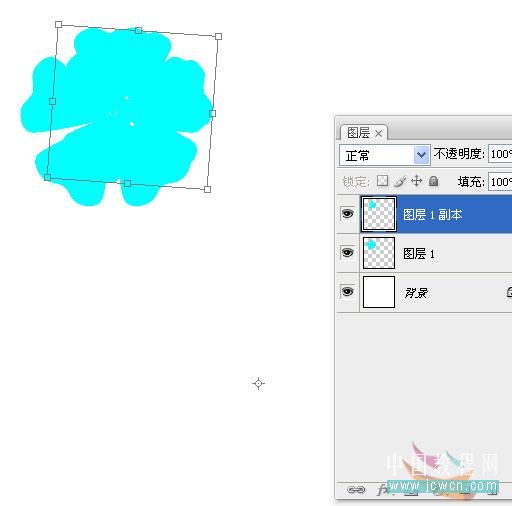512x506 pixels.
Task: Click the top-middle transform edge handle
Action: click(139, 30)
